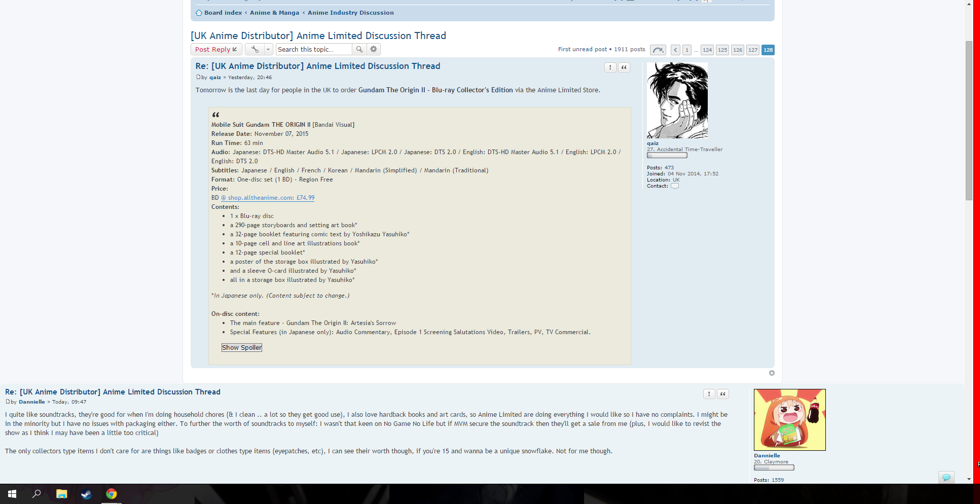This screenshot has width=980, height=504.
Task: Open advanced search via the gear icon
Action: (374, 49)
